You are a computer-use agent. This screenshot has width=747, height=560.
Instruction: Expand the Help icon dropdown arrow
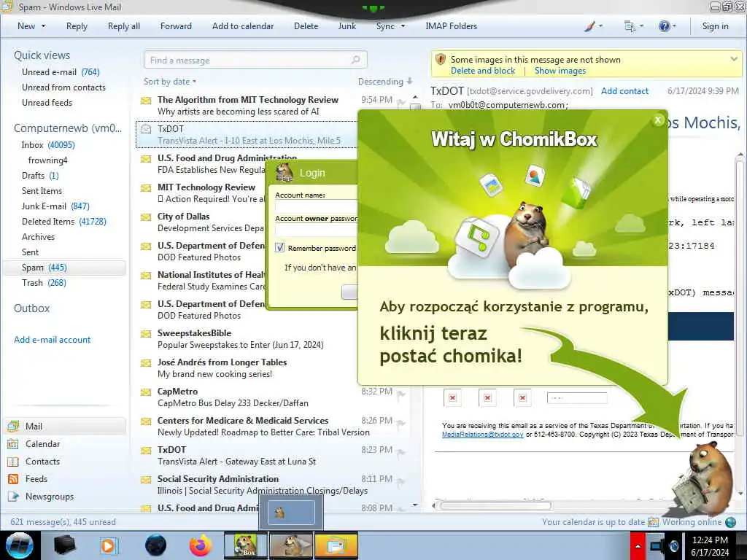pyautogui.click(x=674, y=26)
